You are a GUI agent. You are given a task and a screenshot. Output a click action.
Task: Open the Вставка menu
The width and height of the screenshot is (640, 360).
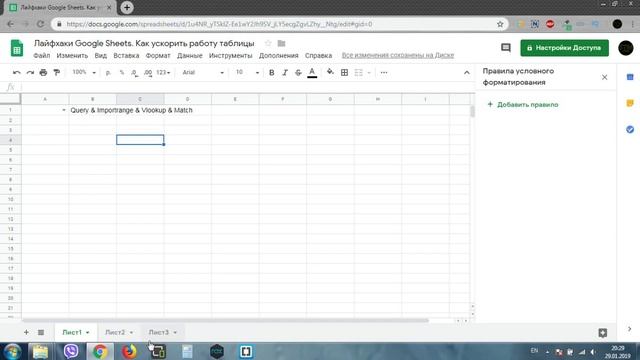coord(126,56)
